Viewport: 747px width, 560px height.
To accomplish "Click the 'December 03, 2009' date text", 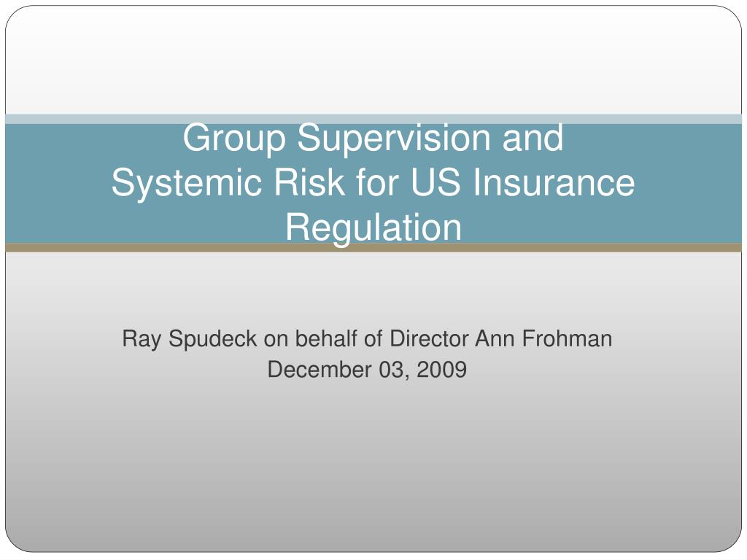I will 367,370.
